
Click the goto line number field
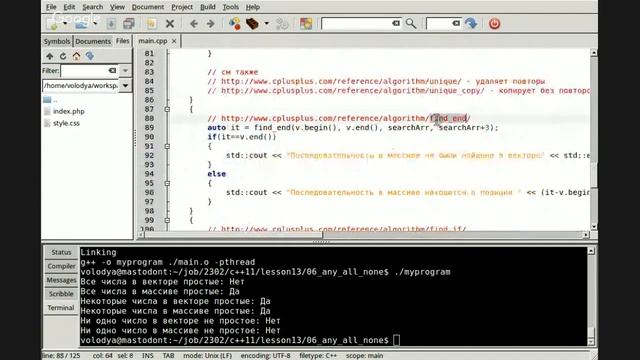click(x=440, y=24)
